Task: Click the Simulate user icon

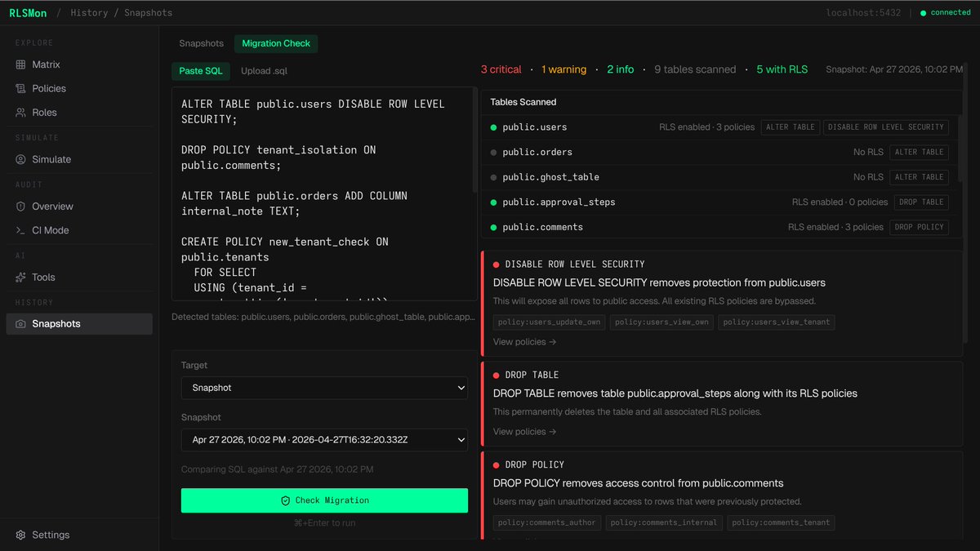Action: (21, 159)
